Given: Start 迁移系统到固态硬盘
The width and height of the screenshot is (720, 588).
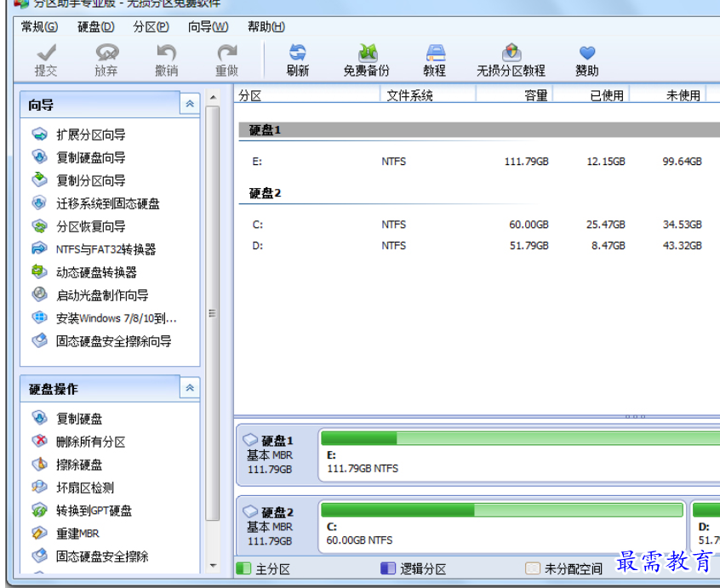Looking at the screenshot, I should click(95, 203).
